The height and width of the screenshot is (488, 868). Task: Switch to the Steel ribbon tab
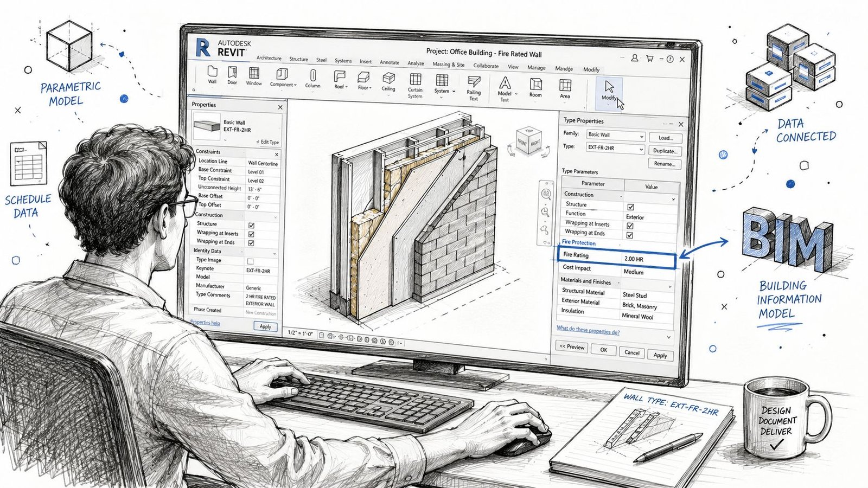322,60
